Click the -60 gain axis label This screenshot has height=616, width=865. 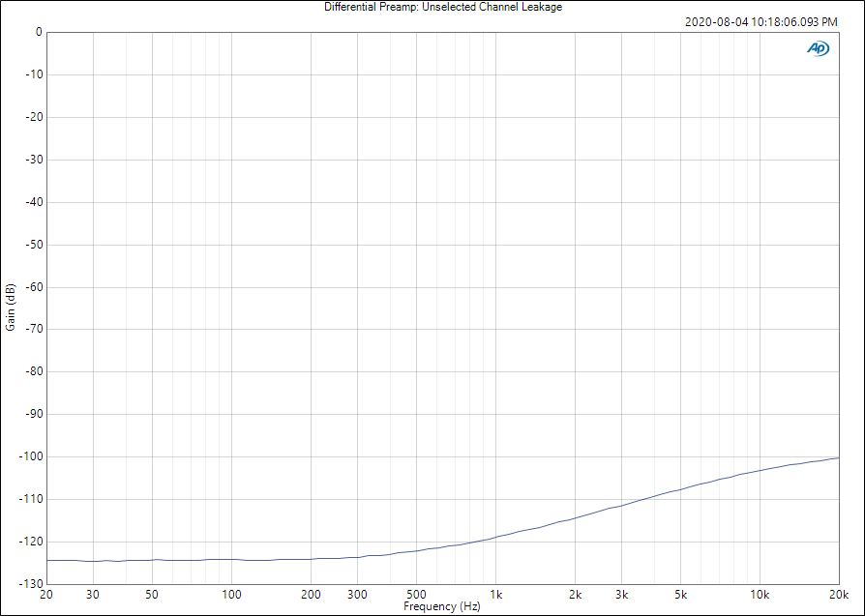34,287
